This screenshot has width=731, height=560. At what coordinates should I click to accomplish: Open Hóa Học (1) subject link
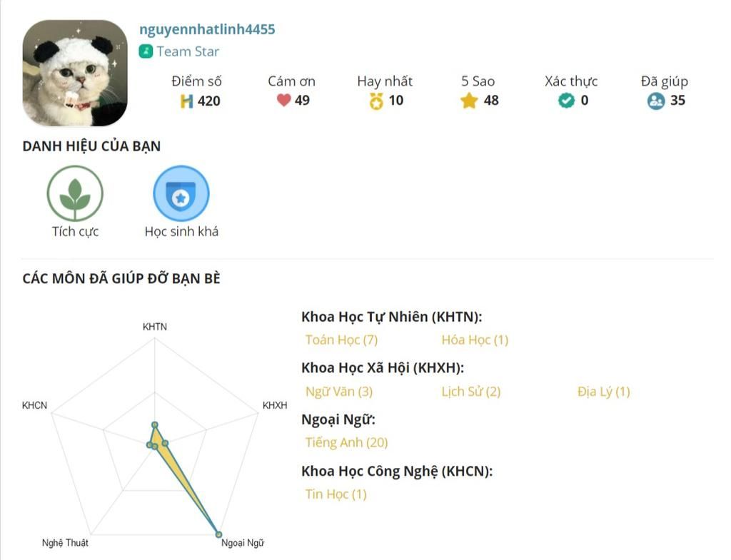click(x=475, y=340)
